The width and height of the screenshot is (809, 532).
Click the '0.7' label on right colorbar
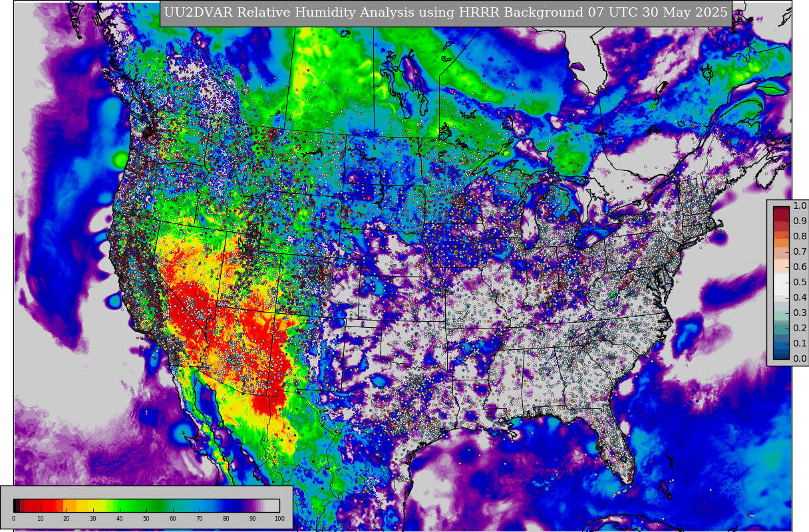799,251
